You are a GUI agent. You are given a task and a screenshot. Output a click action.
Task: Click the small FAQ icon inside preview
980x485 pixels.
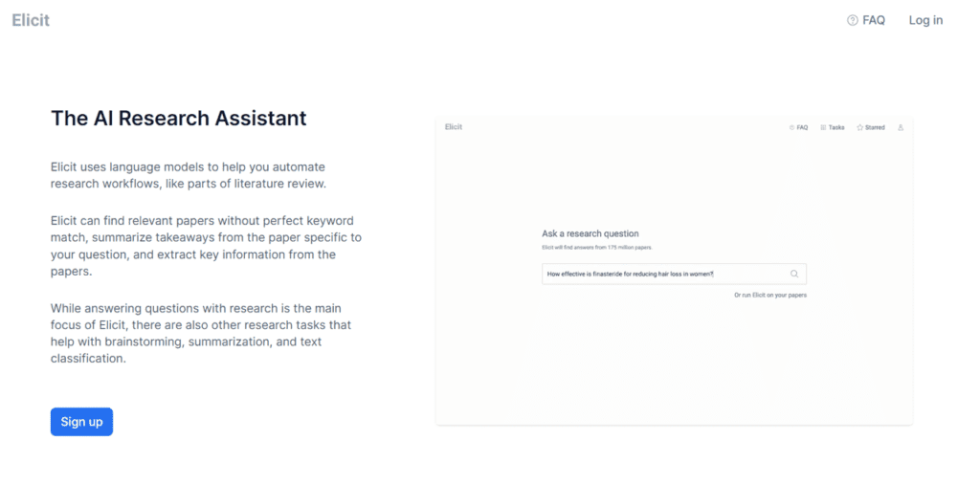[x=791, y=127]
